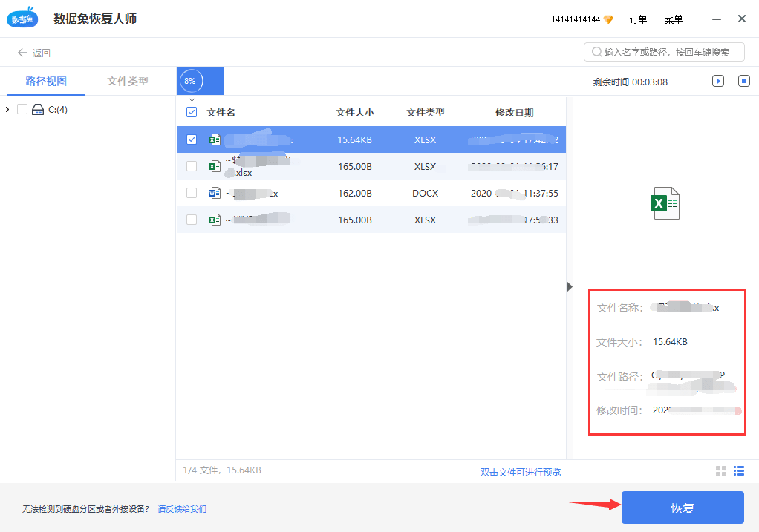Resume scanning with the play button

coord(718,81)
